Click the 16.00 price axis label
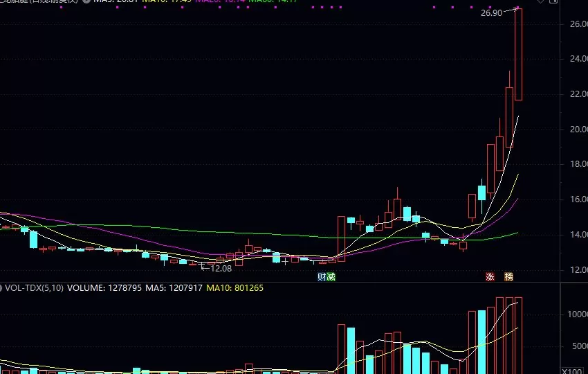Viewport: 588px width, 374px height. click(x=573, y=199)
